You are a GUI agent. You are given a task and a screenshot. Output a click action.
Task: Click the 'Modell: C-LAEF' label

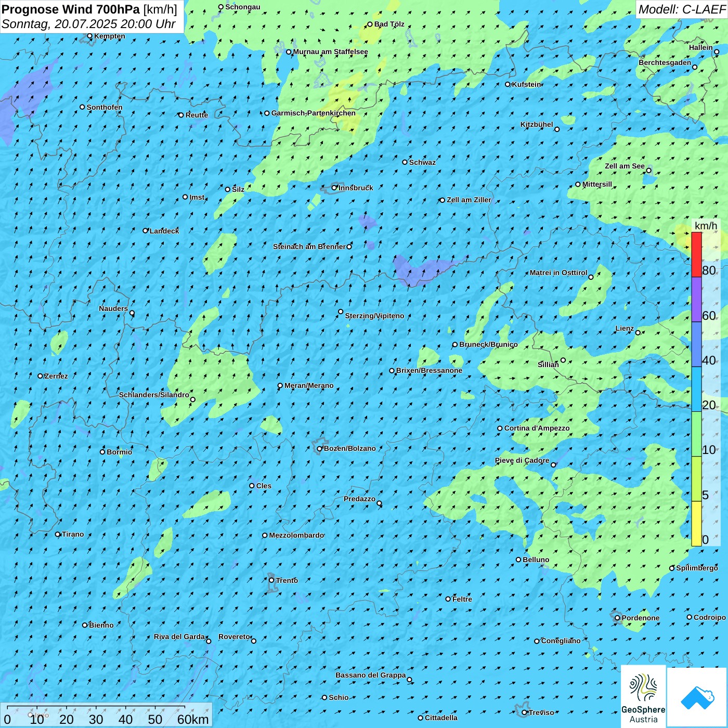tap(682, 9)
